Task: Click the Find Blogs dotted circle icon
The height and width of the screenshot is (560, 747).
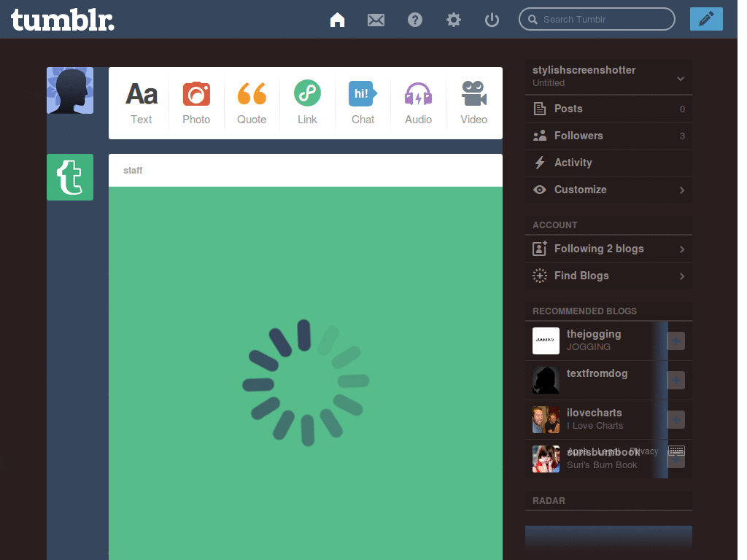Action: click(539, 276)
